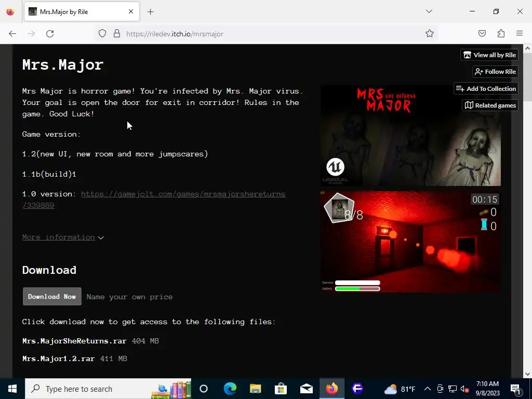Click the Mrs.Major page title
Viewport: 532px width, 399px height.
[x=63, y=64]
